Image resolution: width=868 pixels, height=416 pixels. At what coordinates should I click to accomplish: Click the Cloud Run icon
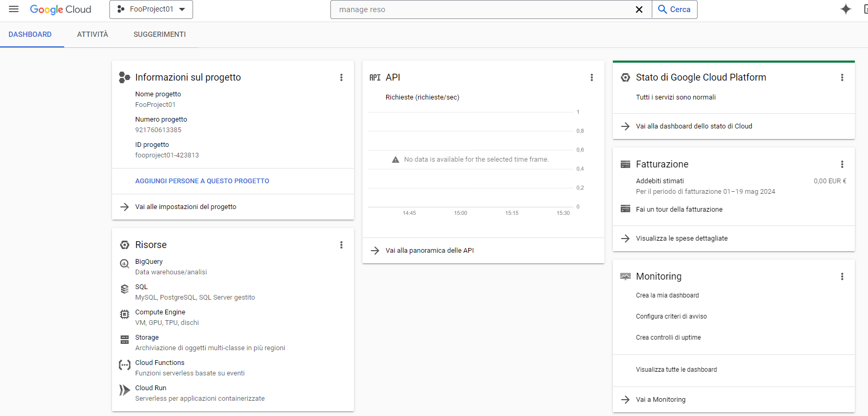pos(125,390)
